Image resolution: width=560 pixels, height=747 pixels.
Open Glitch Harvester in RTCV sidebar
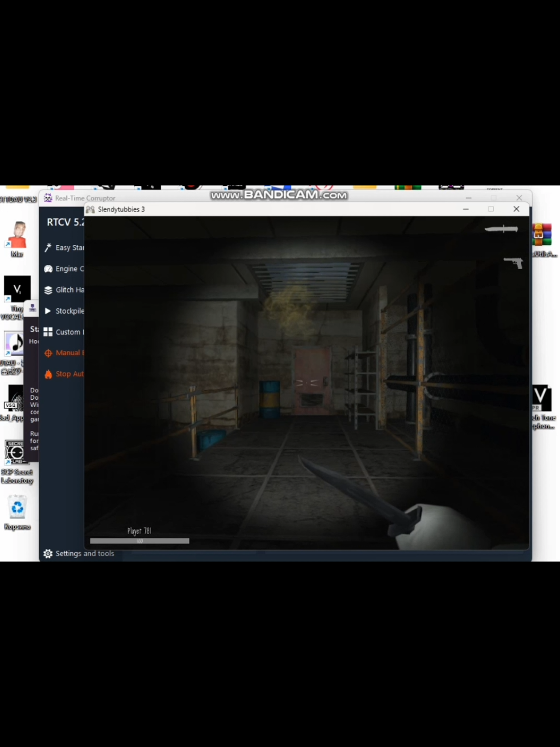coord(63,290)
